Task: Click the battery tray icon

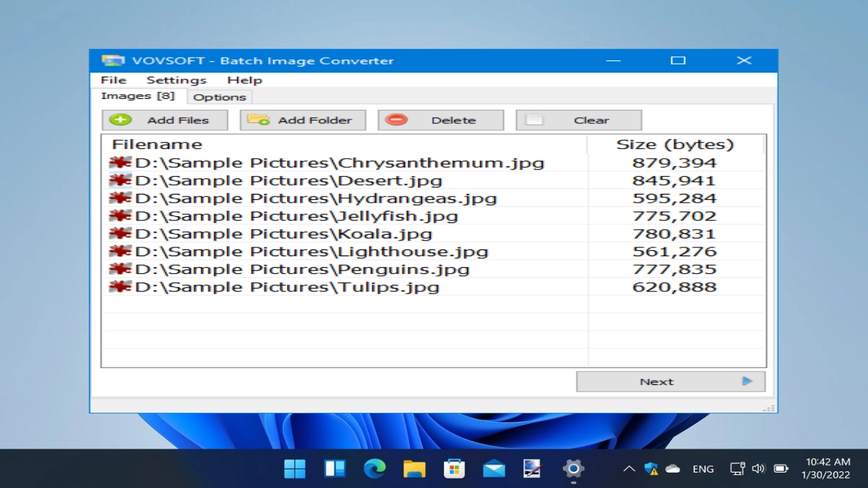Action: pos(781,468)
